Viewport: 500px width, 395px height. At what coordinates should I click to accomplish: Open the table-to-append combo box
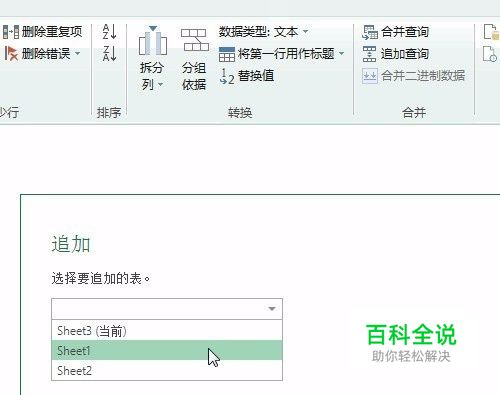point(167,309)
